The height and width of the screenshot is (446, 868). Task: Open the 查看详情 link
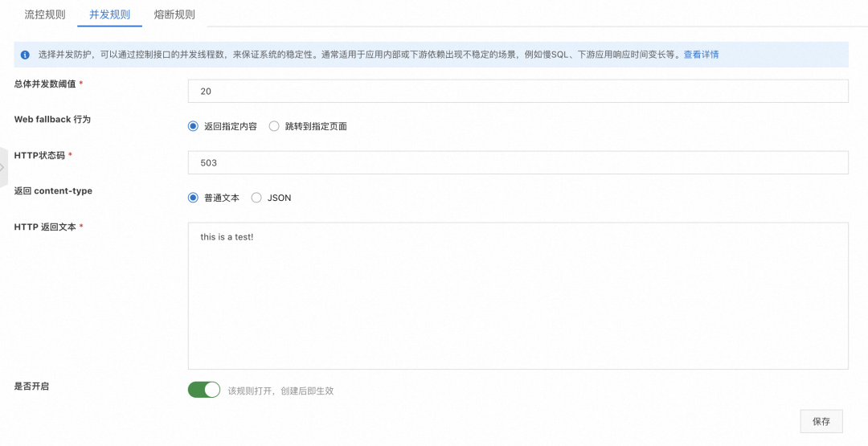(x=702, y=55)
